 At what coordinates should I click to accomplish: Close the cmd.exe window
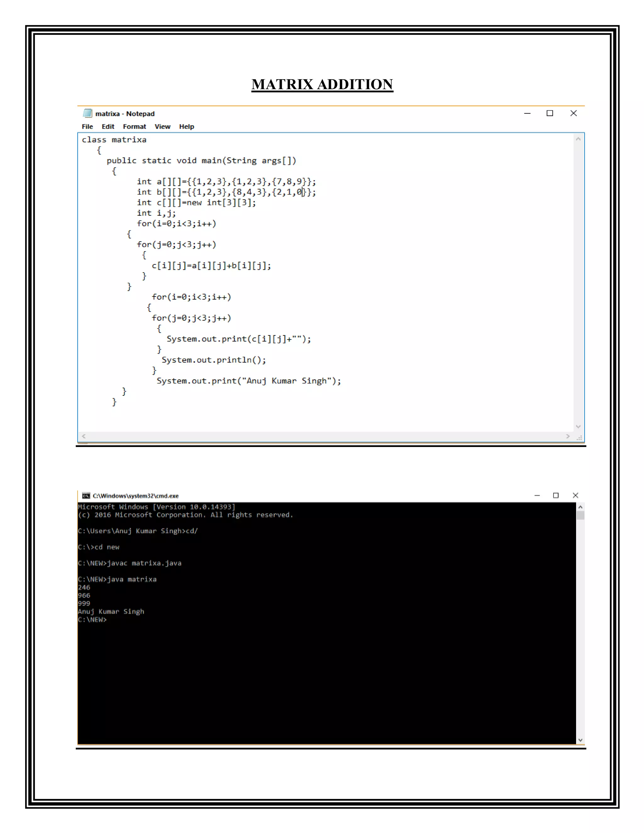(x=576, y=495)
